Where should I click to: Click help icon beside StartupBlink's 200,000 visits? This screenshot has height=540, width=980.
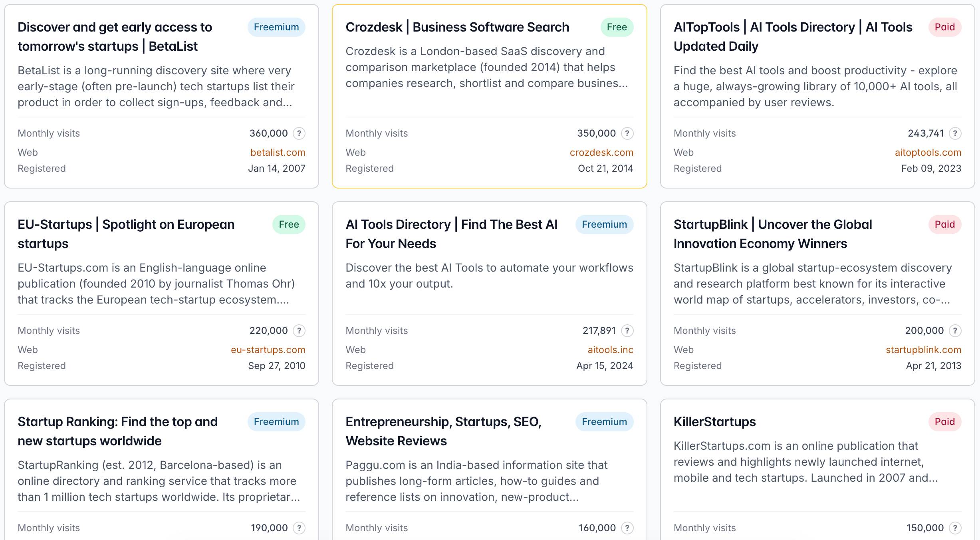coord(955,331)
